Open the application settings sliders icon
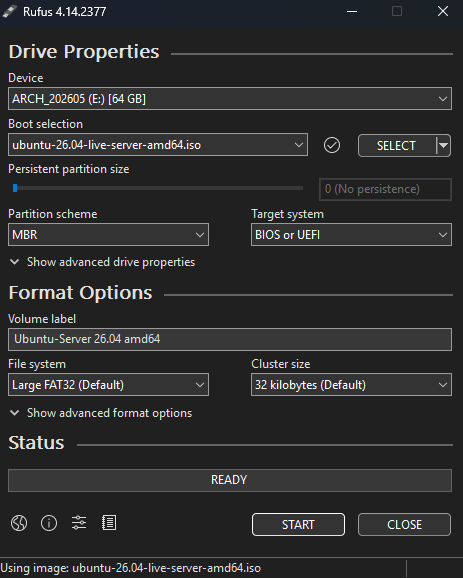Screen dimensions: 463x578 tap(79, 523)
